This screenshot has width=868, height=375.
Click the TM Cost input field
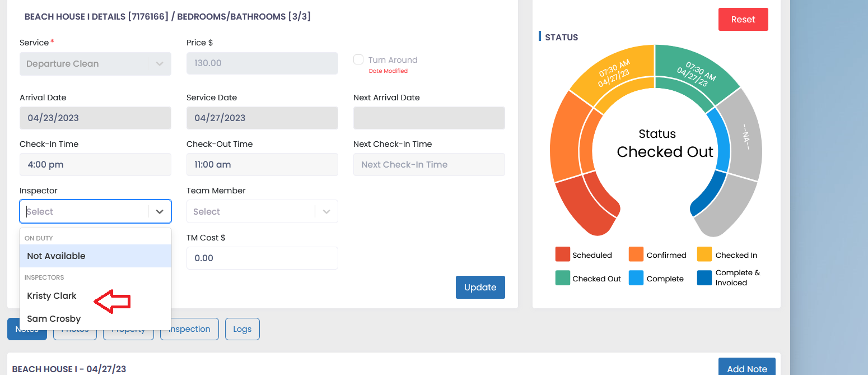tap(262, 258)
